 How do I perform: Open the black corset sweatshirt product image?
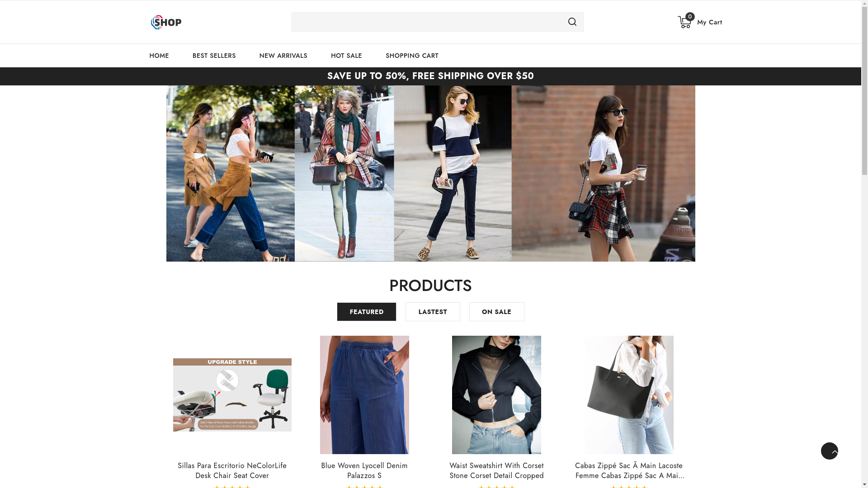[496, 395]
